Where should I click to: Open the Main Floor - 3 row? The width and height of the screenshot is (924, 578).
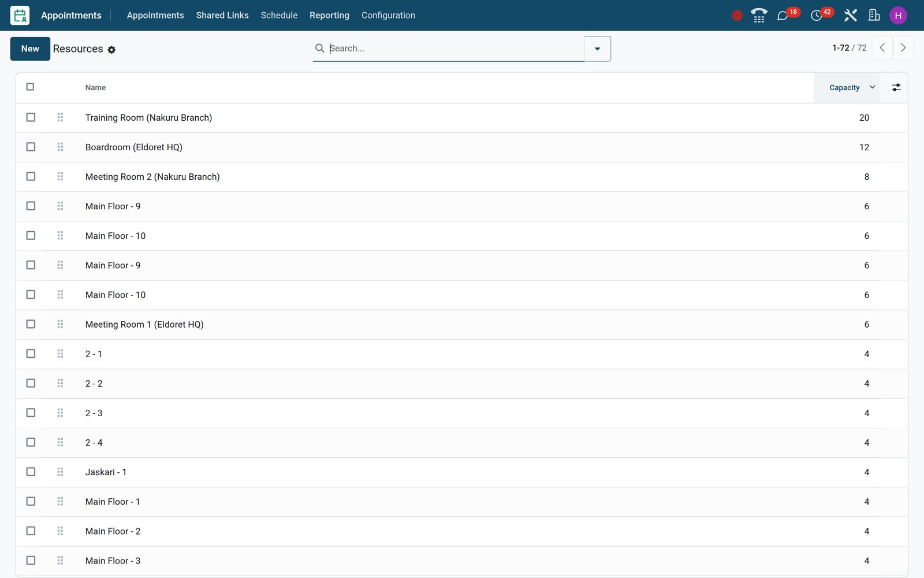(462, 561)
